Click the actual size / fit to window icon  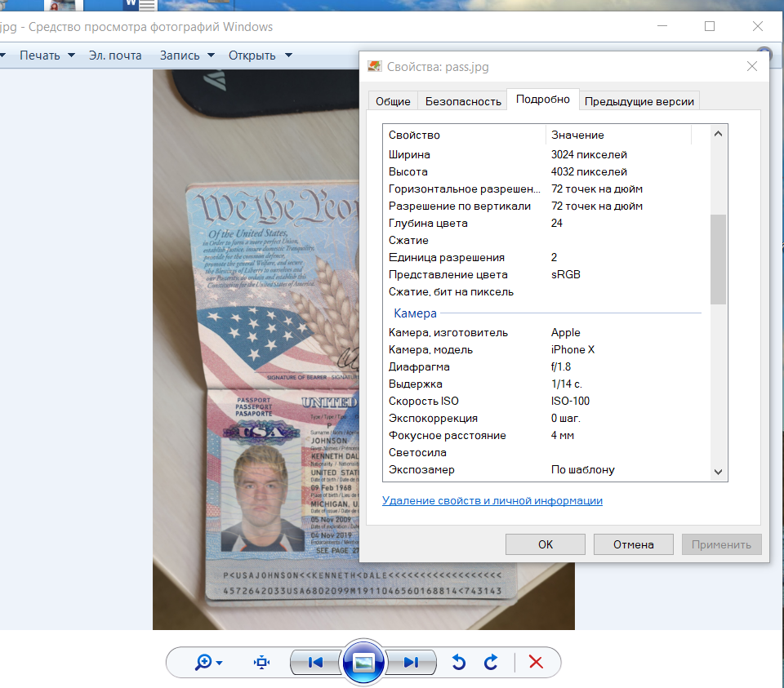(261, 663)
